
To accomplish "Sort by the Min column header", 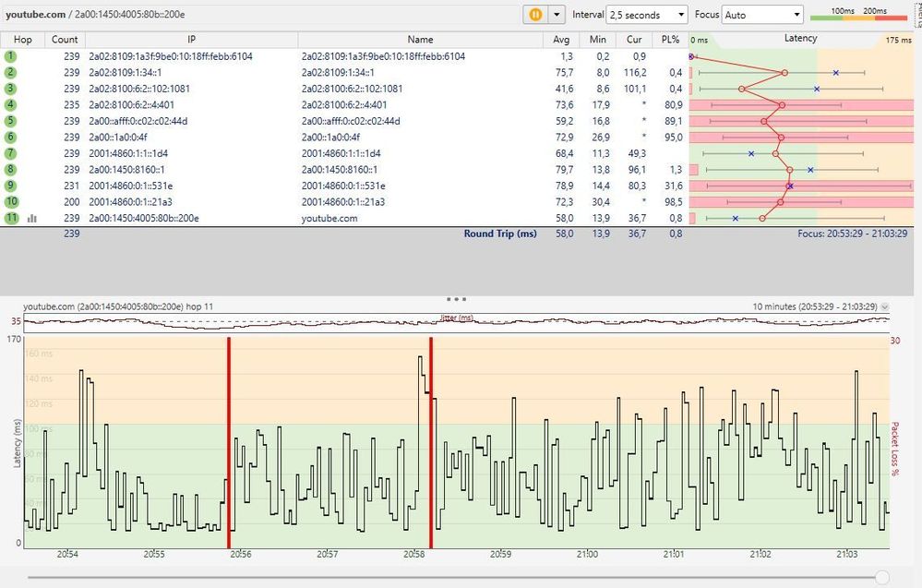I will point(597,40).
